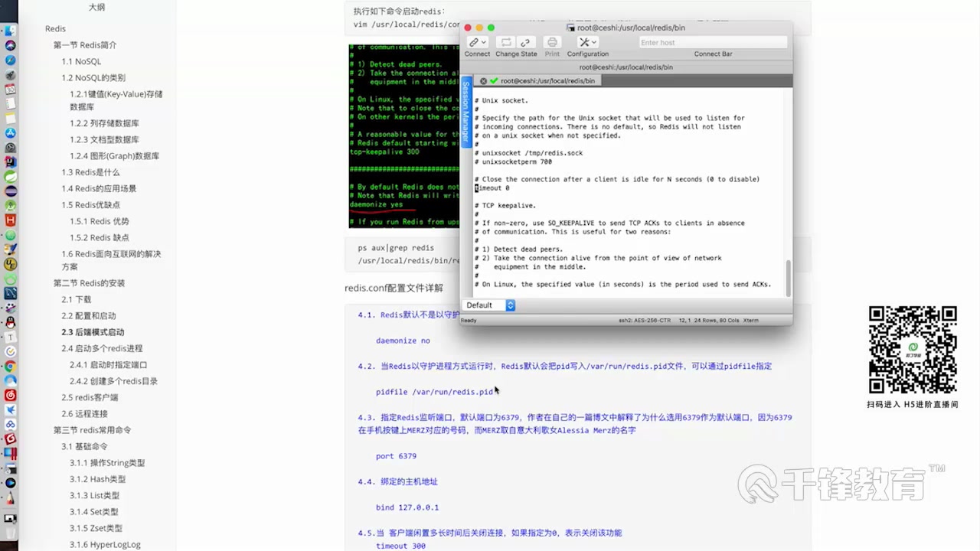Screen dimensions: 980x551
Task: Jump to '3.1.1 操作String类型' in the outline
Action: [x=107, y=463]
